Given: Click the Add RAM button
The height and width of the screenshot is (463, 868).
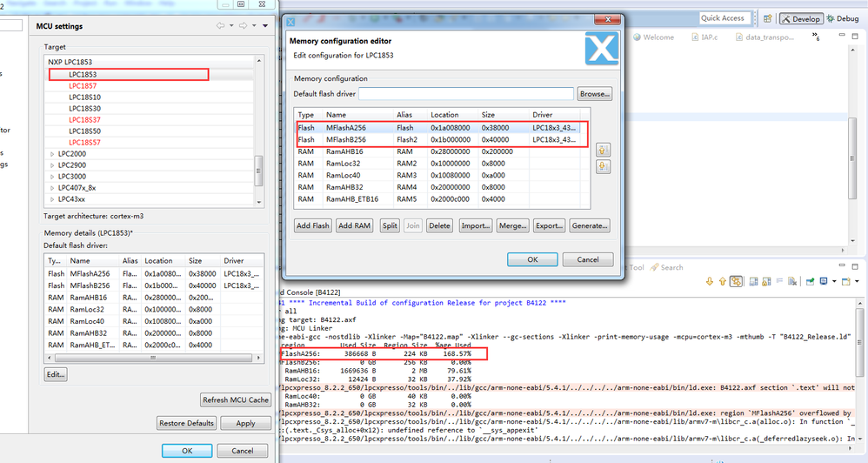Looking at the screenshot, I should point(354,225).
